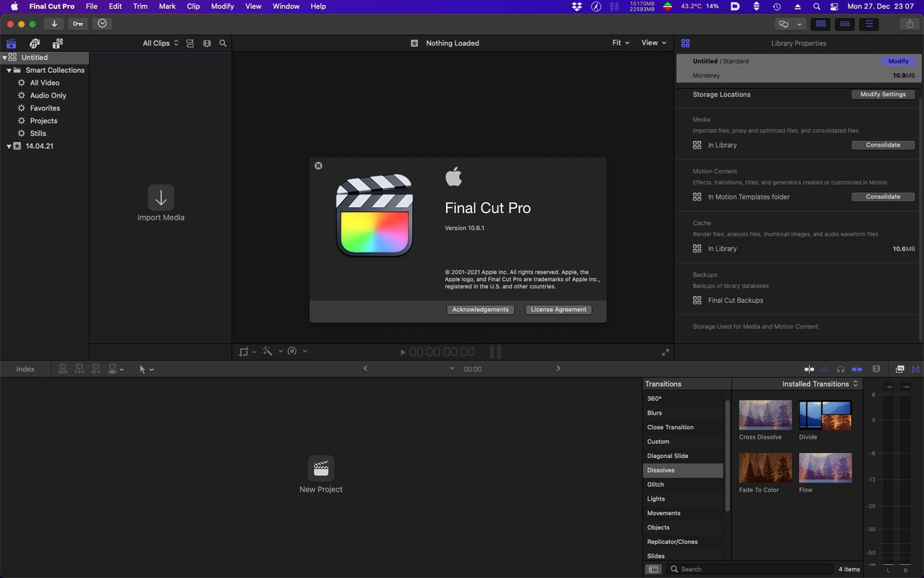
Task: Click the Import Media arrow toolbar button
Action: (x=54, y=24)
